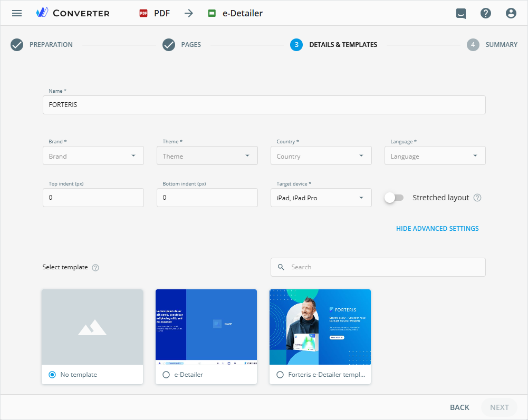Select the No template radio button
Viewport: 528px width, 420px height.
click(x=52, y=375)
